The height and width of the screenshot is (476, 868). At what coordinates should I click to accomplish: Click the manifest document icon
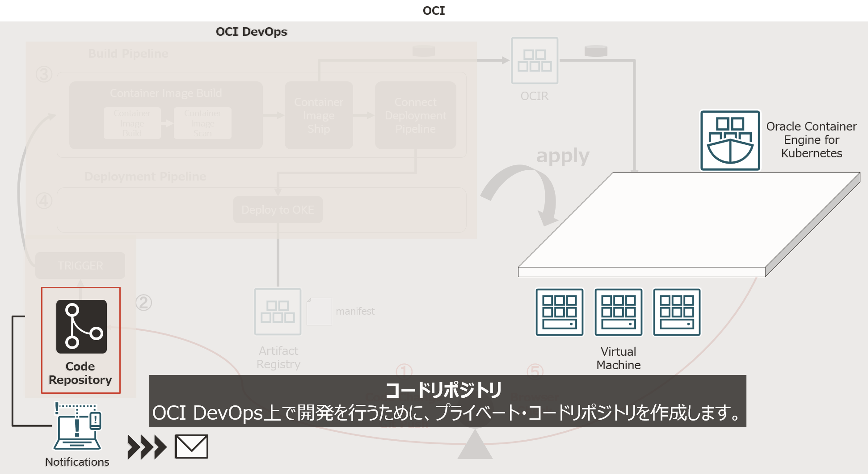319,312
